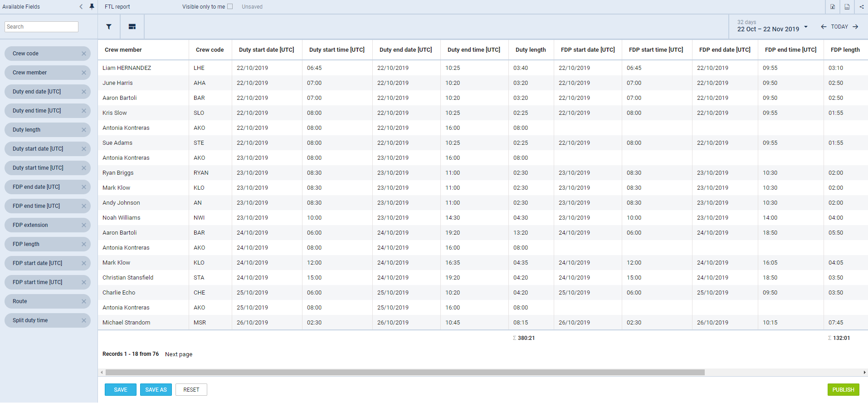The height and width of the screenshot is (403, 868).
Task: Go to Next page of records
Action: (179, 354)
